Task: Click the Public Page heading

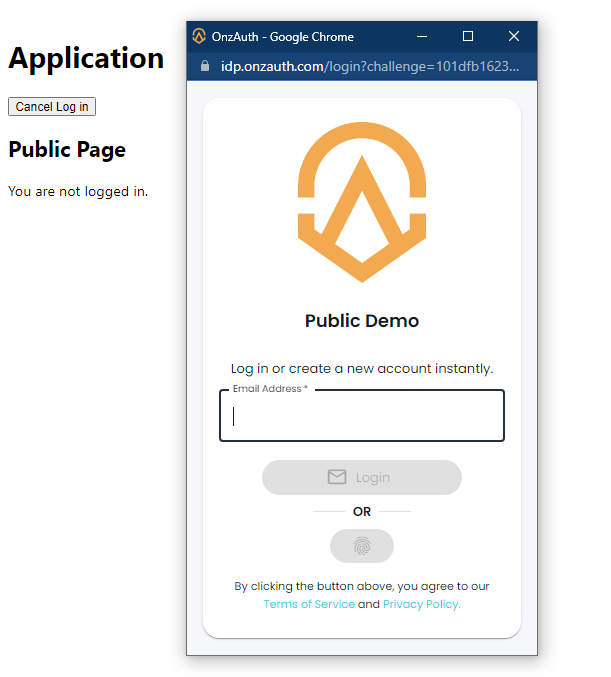Action: click(67, 150)
